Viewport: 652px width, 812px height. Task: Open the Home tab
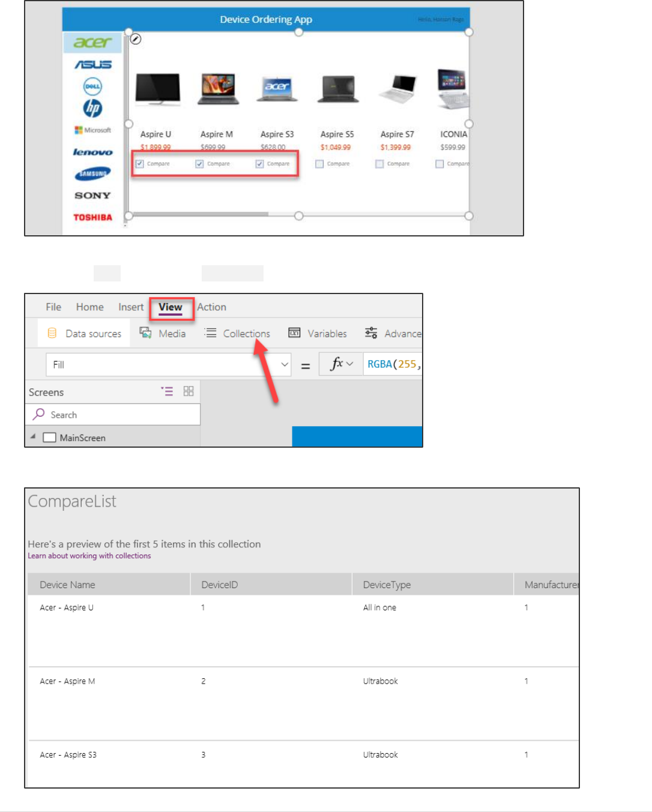(90, 307)
